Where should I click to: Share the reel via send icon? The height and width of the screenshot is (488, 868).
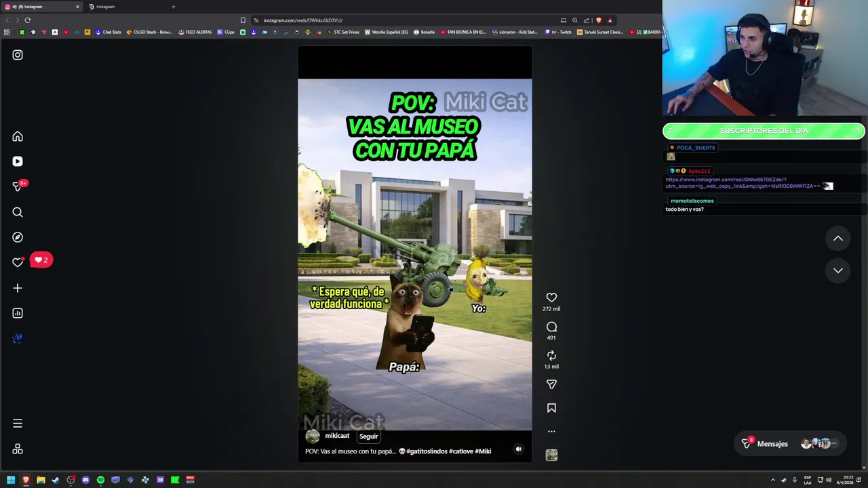tap(551, 384)
